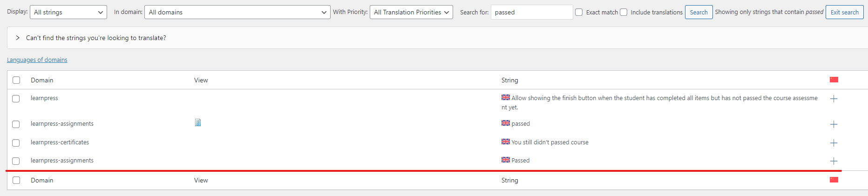Check the select-all checkbox in header
The width and height of the screenshot is (868, 196).
coord(16,80)
